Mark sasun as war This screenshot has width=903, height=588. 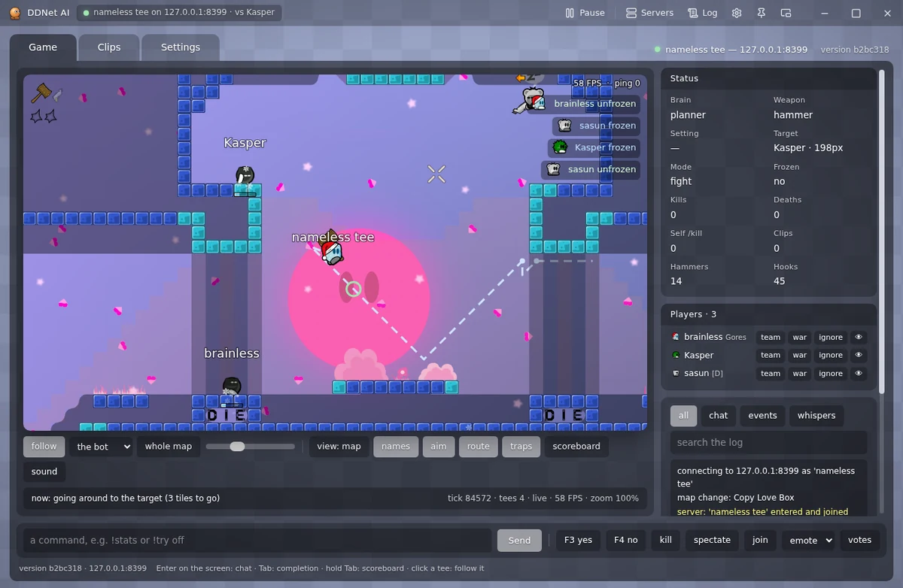[x=799, y=373]
